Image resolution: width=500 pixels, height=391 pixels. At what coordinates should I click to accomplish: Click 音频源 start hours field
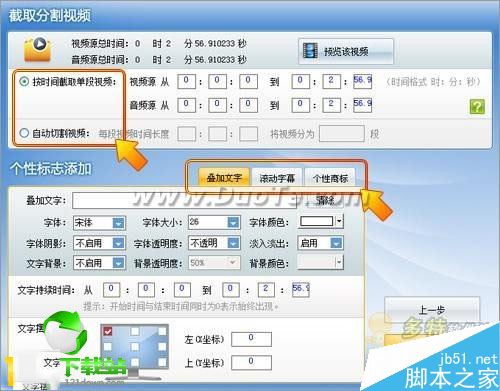tap(186, 105)
